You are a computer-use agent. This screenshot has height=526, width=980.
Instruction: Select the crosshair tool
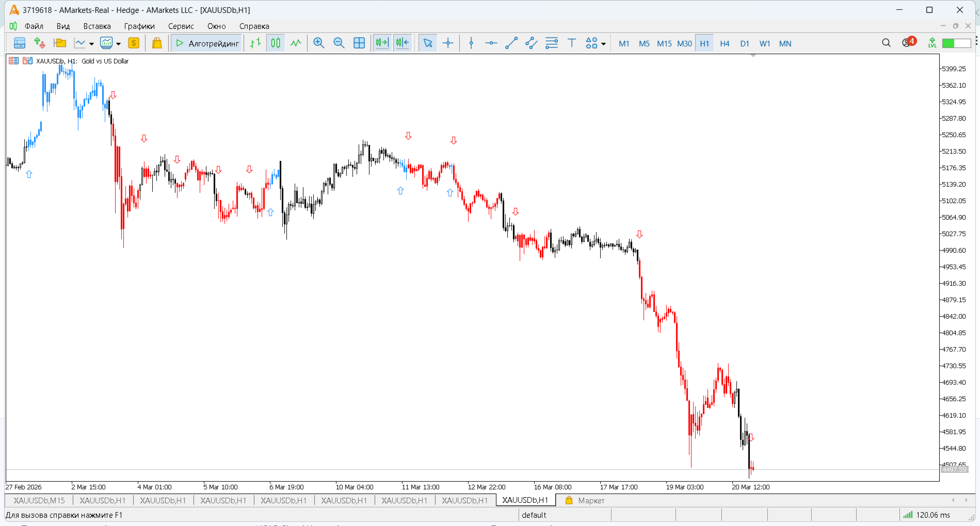[448, 43]
